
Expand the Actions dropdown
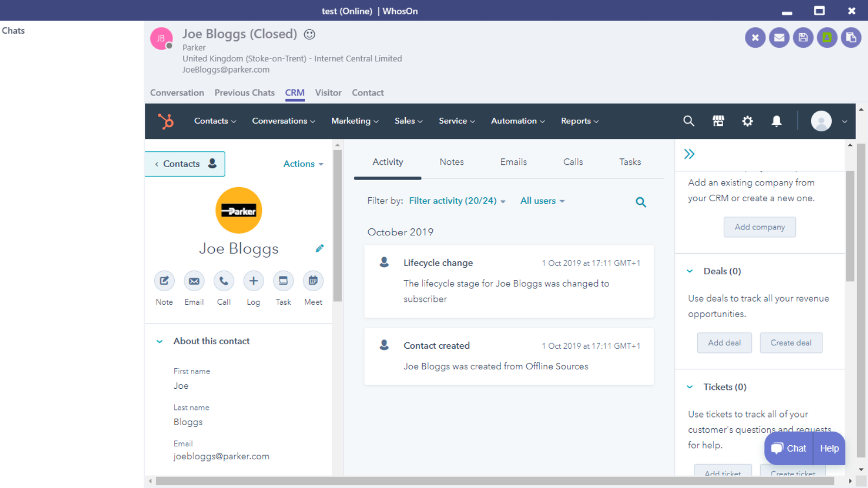303,164
